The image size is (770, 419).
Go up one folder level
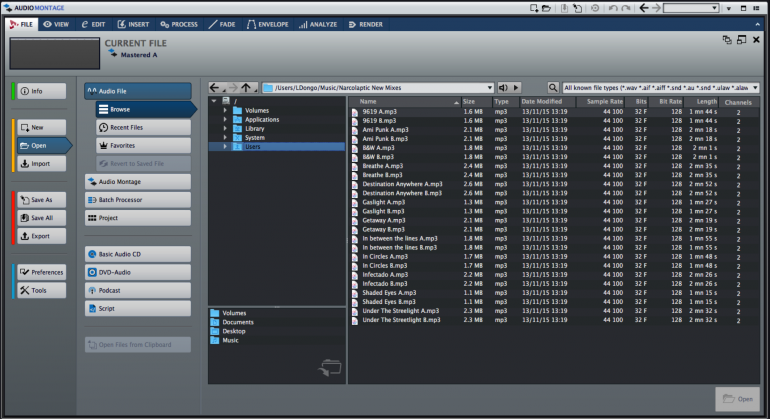246,87
